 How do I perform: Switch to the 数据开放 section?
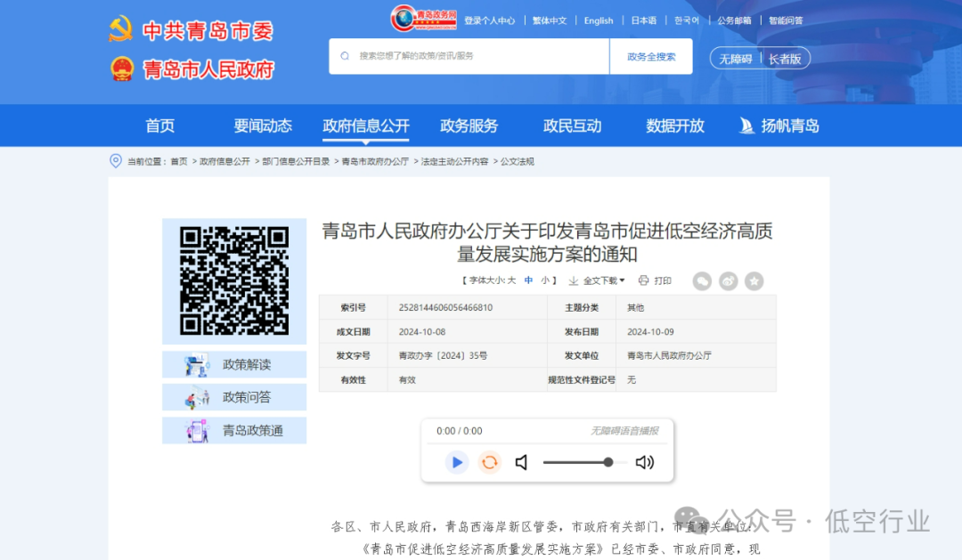point(674,126)
